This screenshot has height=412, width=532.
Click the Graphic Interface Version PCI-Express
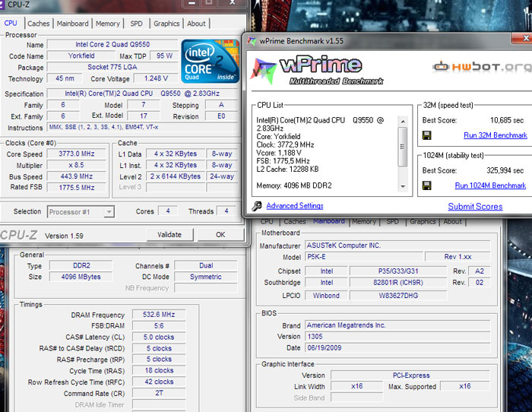pos(410,376)
